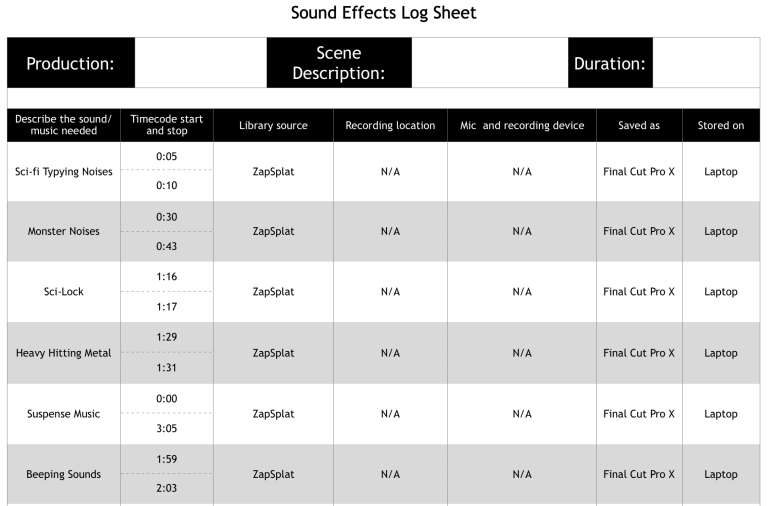Select the Sci-fi Typying Noises cell
This screenshot has height=506, width=768.
pyautogui.click(x=63, y=171)
